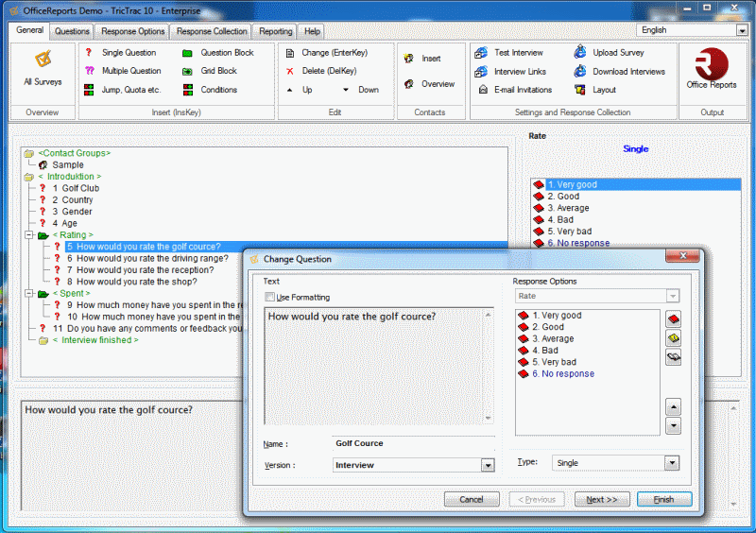
Task: Select Sample contact group in tree
Action: pyautogui.click(x=67, y=165)
